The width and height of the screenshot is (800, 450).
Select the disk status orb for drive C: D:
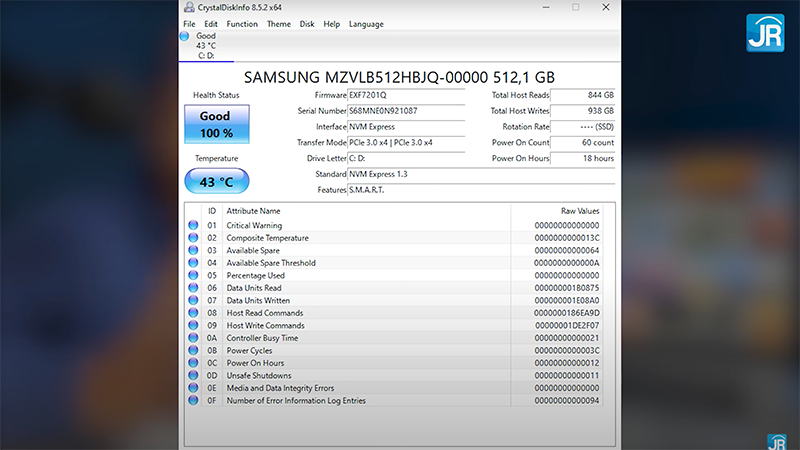tap(184, 37)
